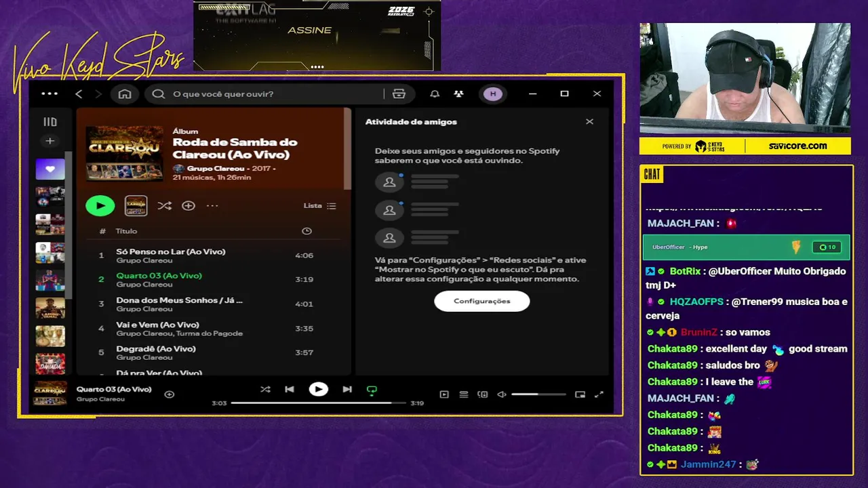
Task: Click the Título column header
Action: 126,231
